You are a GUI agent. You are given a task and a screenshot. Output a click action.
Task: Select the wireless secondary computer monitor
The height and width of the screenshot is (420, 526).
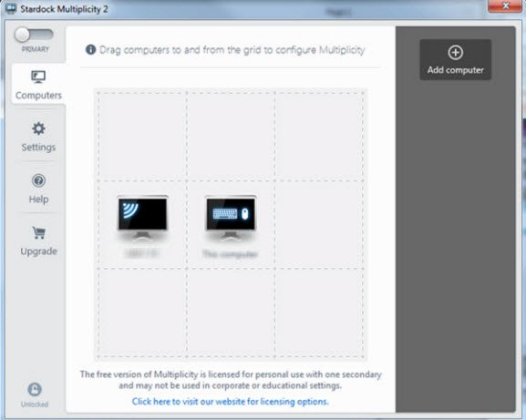(x=142, y=217)
